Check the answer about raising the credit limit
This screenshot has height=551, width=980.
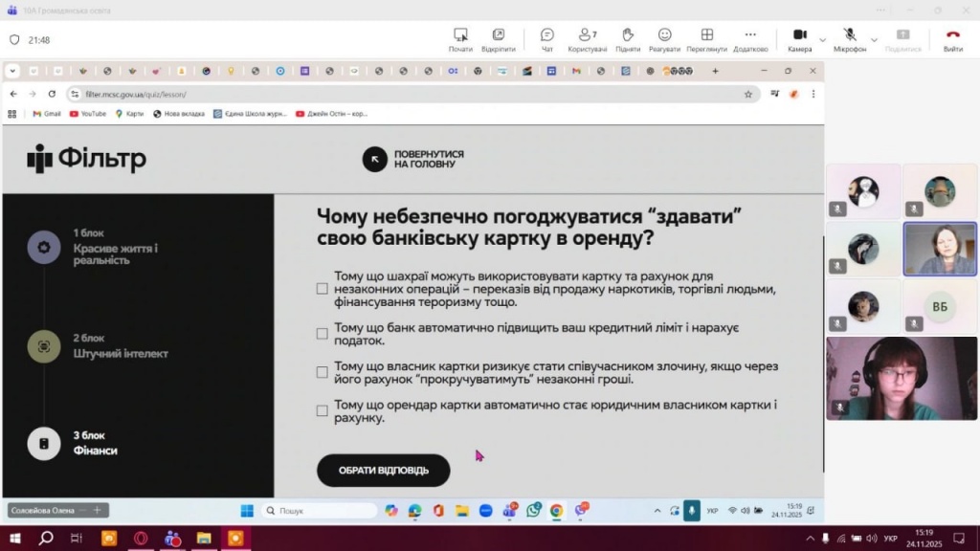(x=323, y=334)
